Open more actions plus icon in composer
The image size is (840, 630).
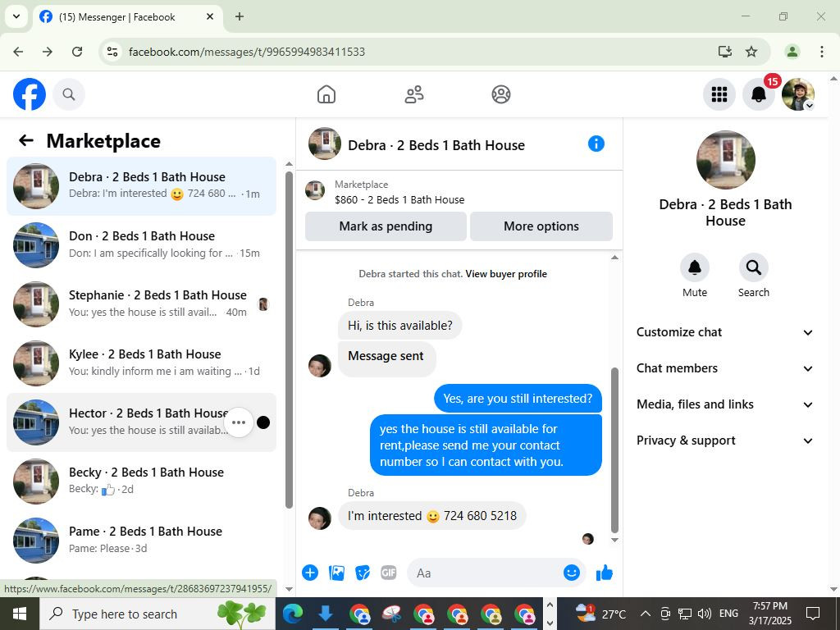(x=309, y=573)
